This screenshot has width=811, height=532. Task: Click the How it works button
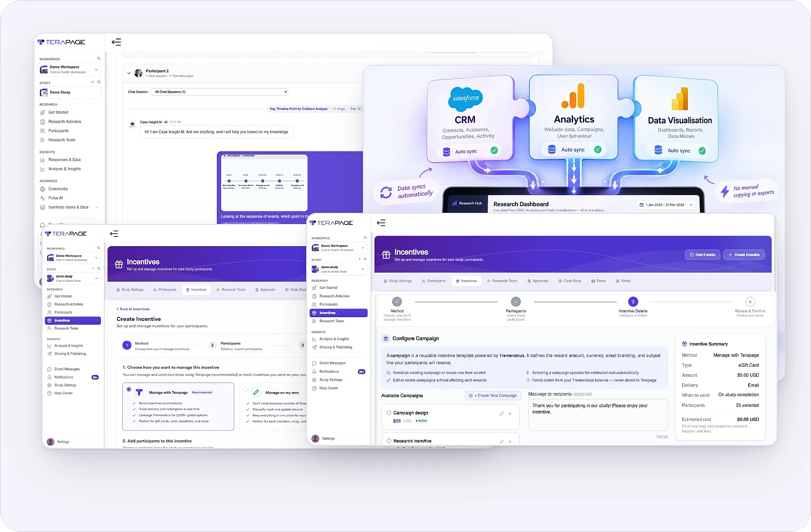(703, 255)
